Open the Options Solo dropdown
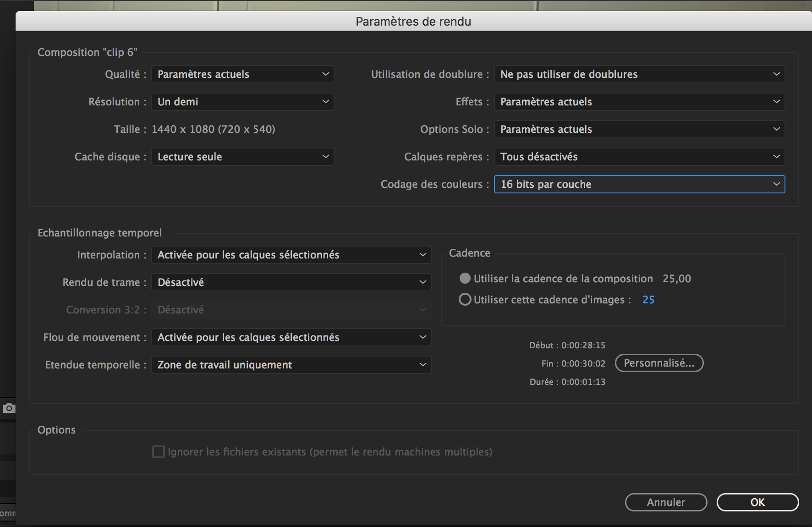Screen dimensions: 812x527 click(x=639, y=129)
